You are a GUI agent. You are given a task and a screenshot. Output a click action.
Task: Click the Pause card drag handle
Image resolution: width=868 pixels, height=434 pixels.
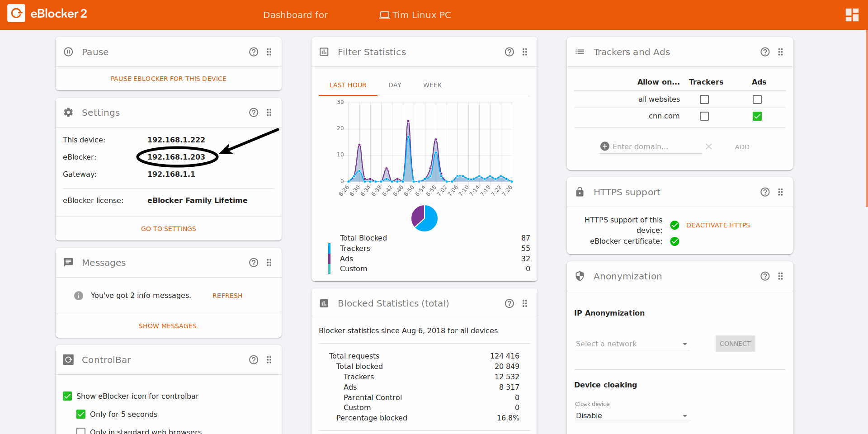269,52
